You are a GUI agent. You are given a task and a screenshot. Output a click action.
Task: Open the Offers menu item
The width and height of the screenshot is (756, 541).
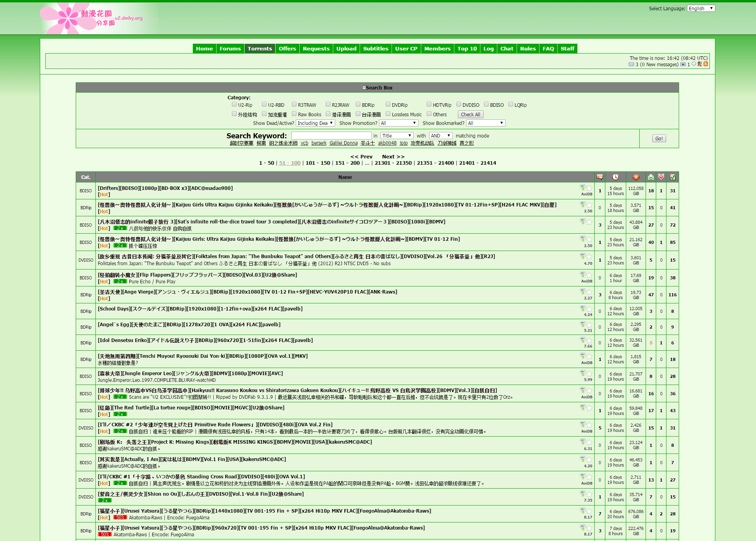[287, 48]
